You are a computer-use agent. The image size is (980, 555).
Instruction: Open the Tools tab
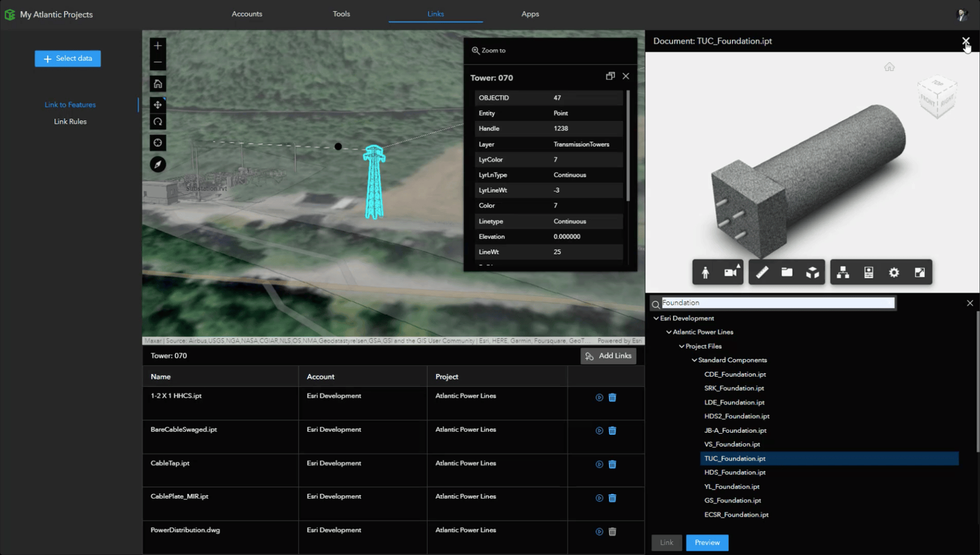341,14
